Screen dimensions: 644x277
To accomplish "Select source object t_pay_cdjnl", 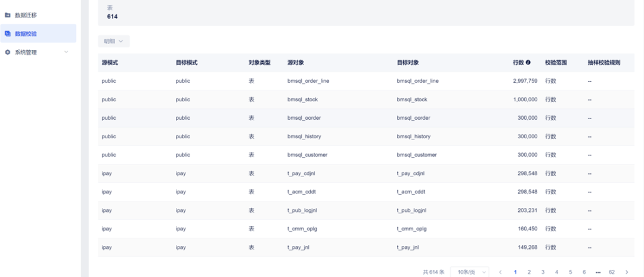I will [x=301, y=173].
